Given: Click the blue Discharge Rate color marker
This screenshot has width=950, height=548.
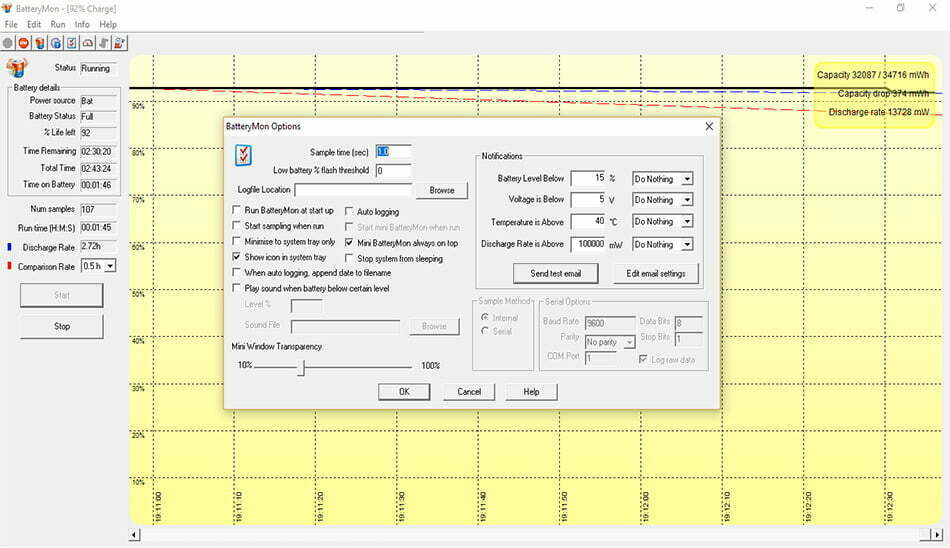Looking at the screenshot, I should 9,247.
